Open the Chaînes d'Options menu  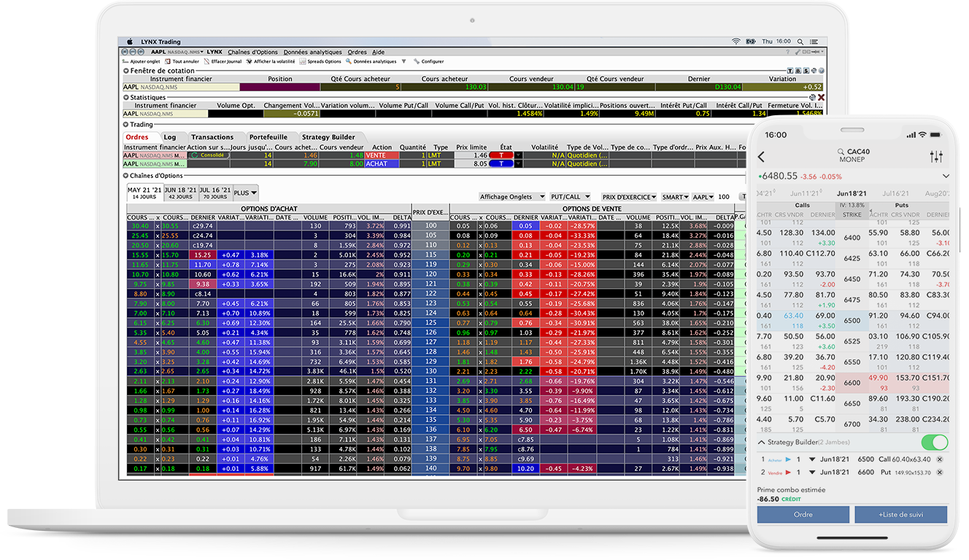(252, 52)
